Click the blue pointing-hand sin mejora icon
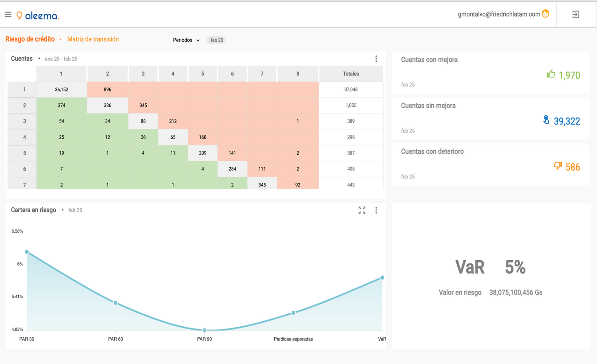597x364 pixels. point(546,120)
